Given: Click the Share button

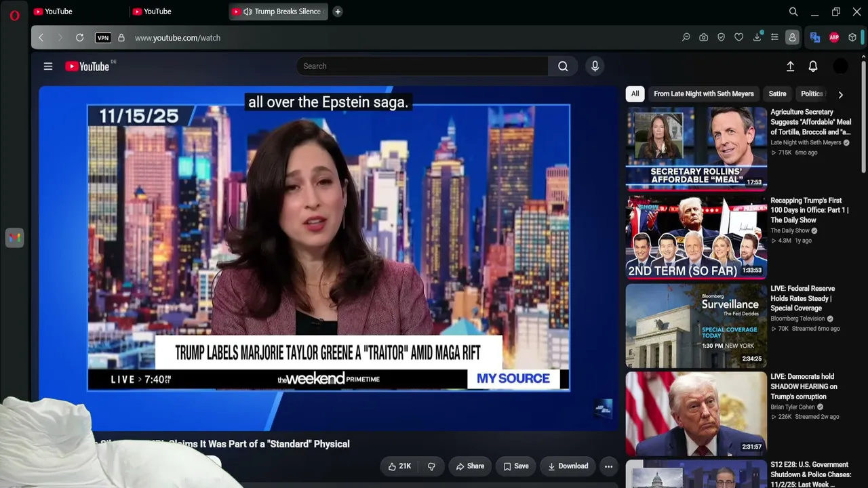Looking at the screenshot, I should tap(470, 466).
